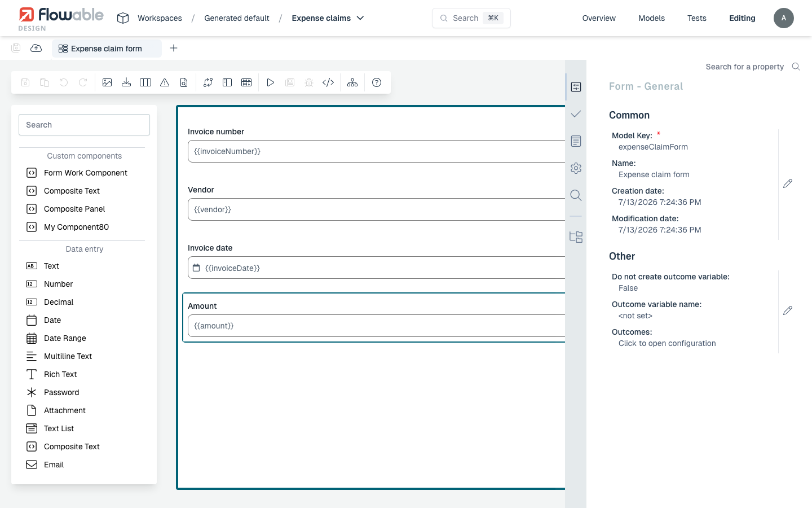
Task: Click the cloud upload publish icon
Action: click(36, 48)
